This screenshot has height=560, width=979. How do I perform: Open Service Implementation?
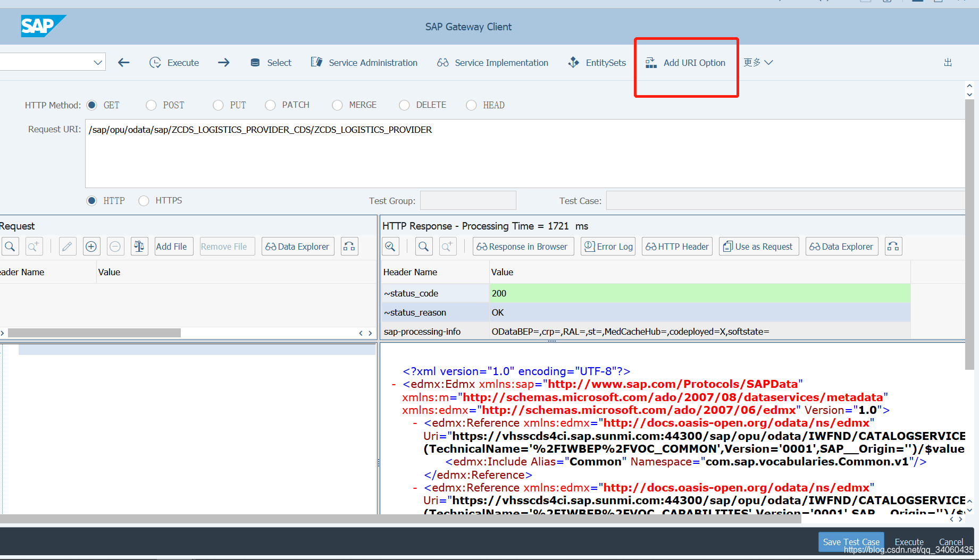(492, 63)
